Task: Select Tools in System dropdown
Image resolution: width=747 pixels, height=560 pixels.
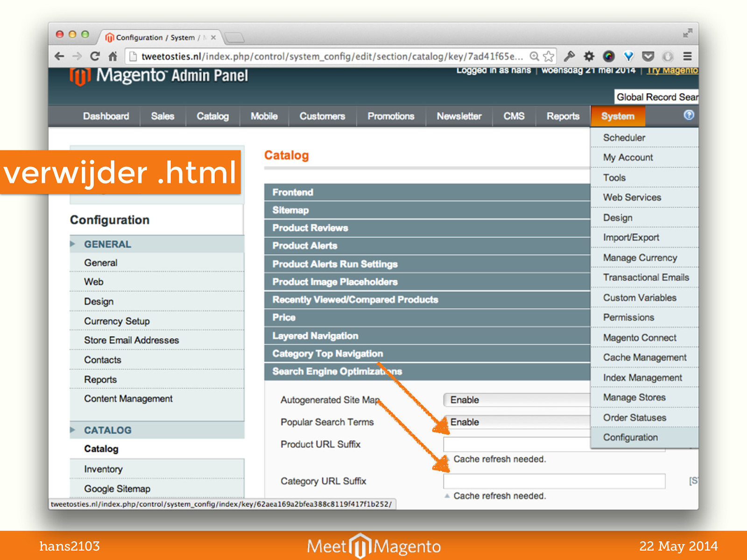Action: coord(645,178)
